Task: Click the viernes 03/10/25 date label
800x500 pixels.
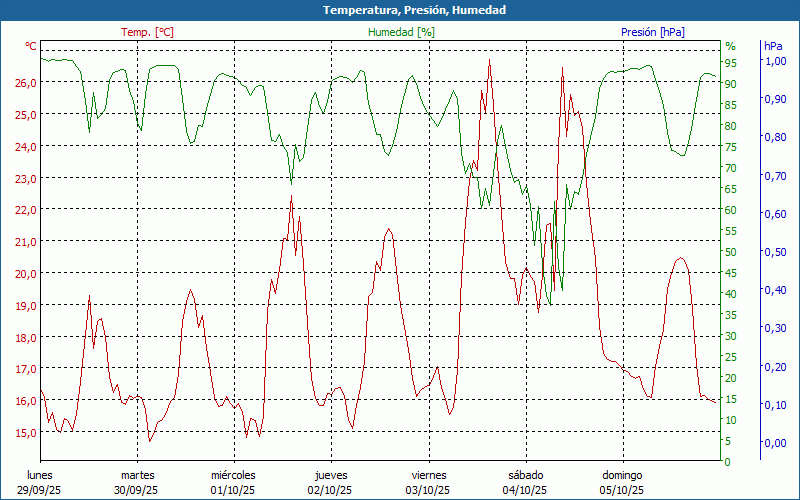Action: point(428,483)
